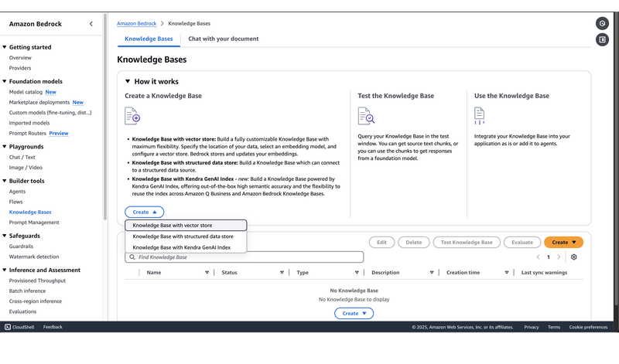The image size is (619, 364).
Task: Open Watermark detection in the sidebar
Action: (34, 257)
